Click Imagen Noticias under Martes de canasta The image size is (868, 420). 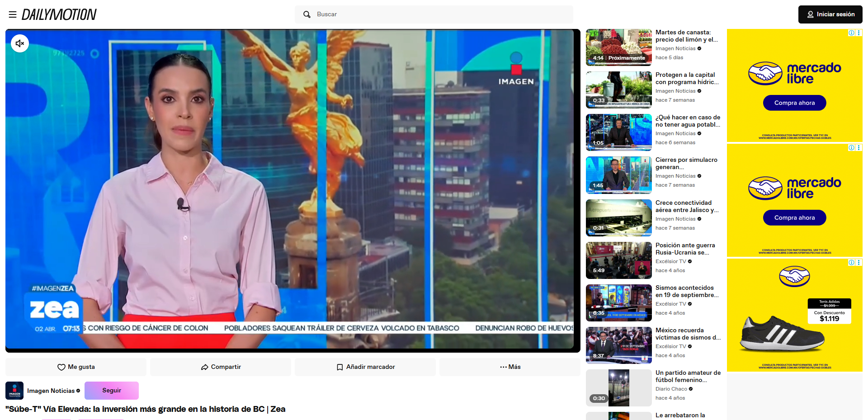(x=675, y=49)
